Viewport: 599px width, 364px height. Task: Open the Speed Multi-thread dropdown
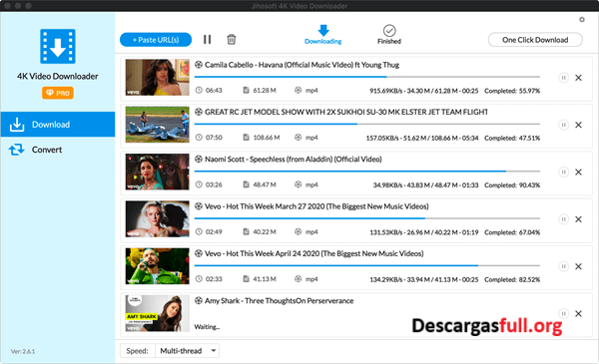pyautogui.click(x=188, y=351)
